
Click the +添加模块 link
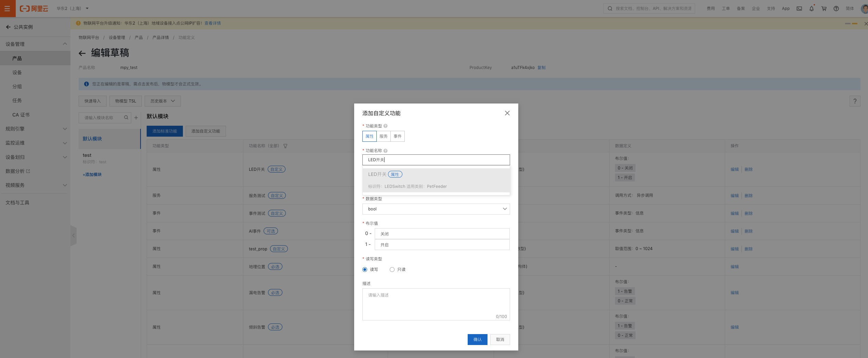92,175
